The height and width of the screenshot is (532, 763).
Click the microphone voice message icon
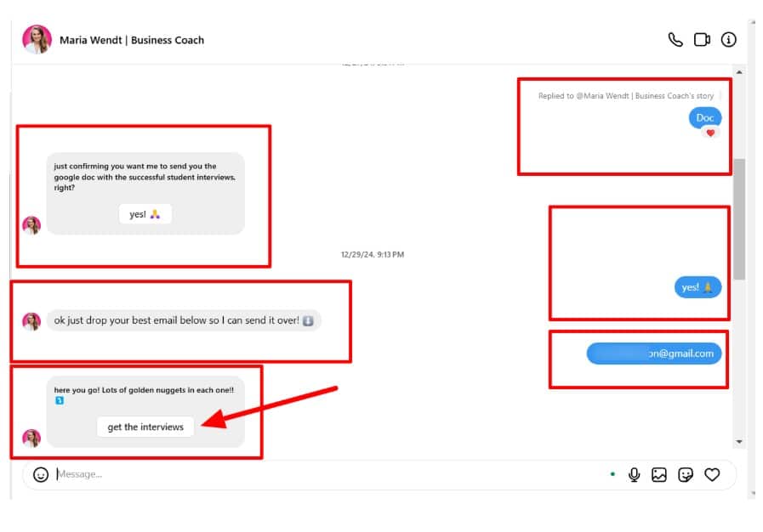pyautogui.click(x=634, y=475)
